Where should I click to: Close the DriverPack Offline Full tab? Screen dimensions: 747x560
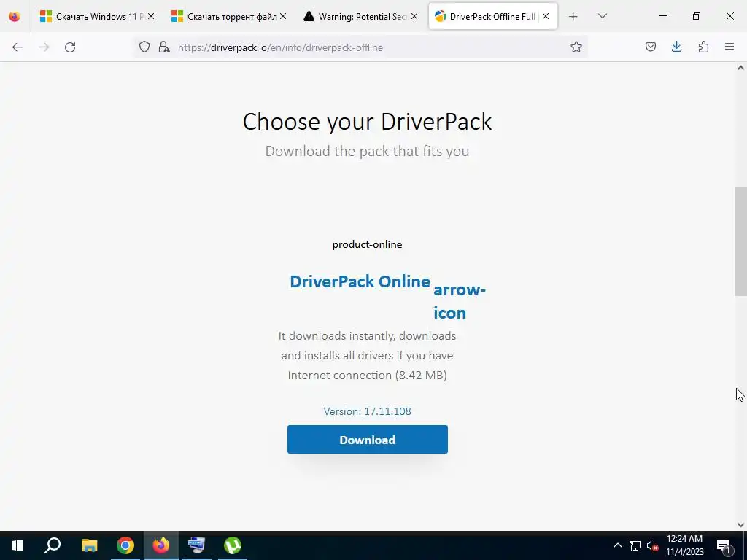point(546,16)
